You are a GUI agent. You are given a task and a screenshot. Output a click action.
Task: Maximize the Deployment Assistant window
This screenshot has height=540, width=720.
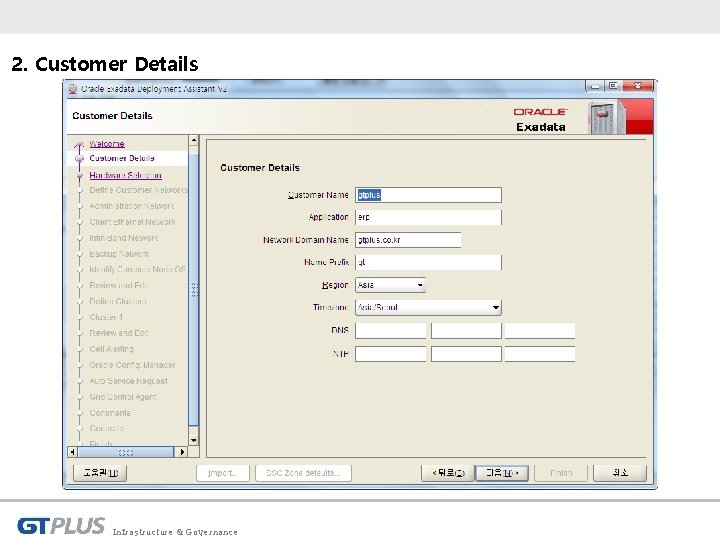click(613, 86)
